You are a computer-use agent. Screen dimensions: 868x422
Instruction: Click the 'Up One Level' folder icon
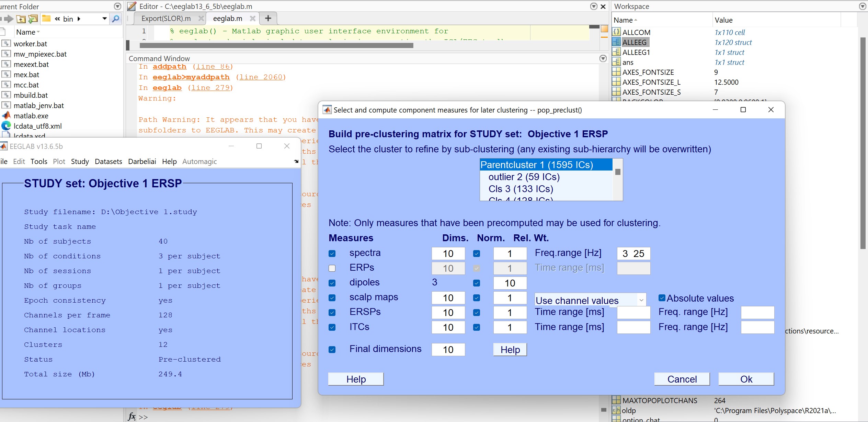21,19
